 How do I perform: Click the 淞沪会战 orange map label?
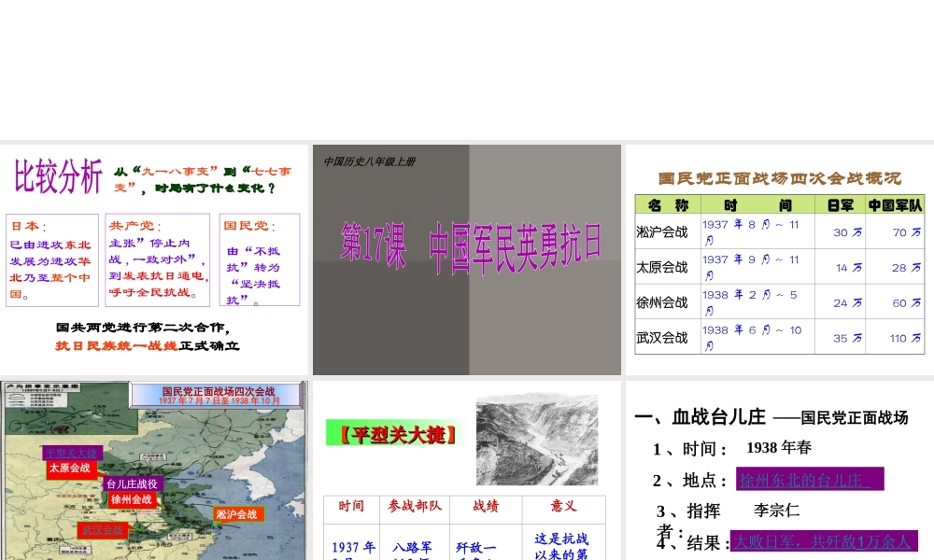236,514
